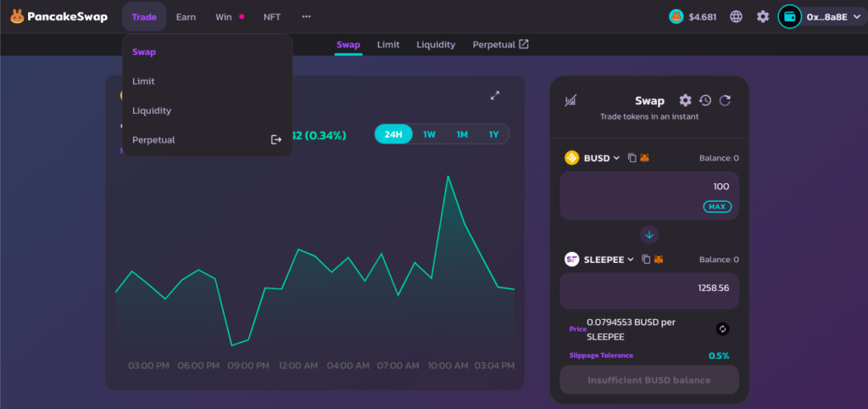The width and height of the screenshot is (868, 409).
Task: Click the Slippage Tolerance label
Action: 601,356
